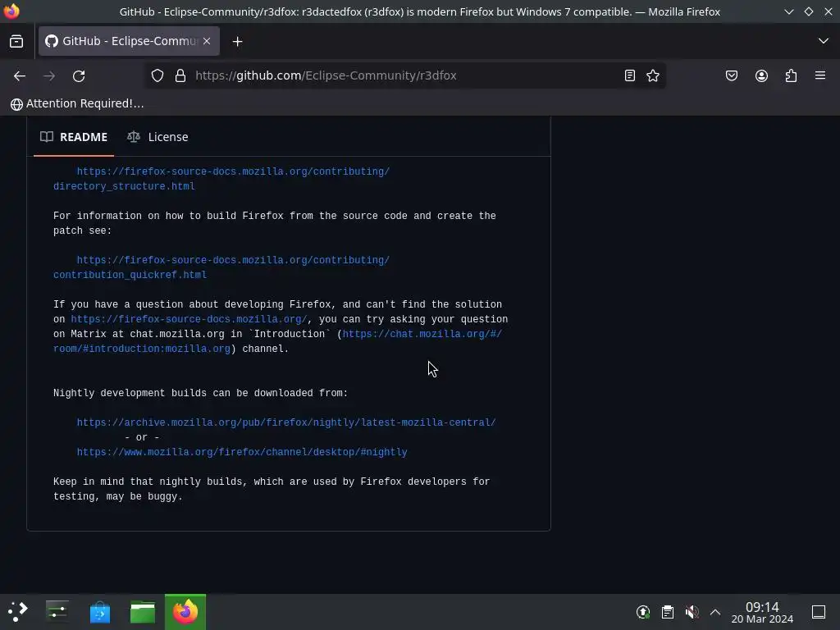This screenshot has width=840, height=630.
Task: Click text 'Nightly development builds can be downloaded from:'
Action: click(200, 393)
